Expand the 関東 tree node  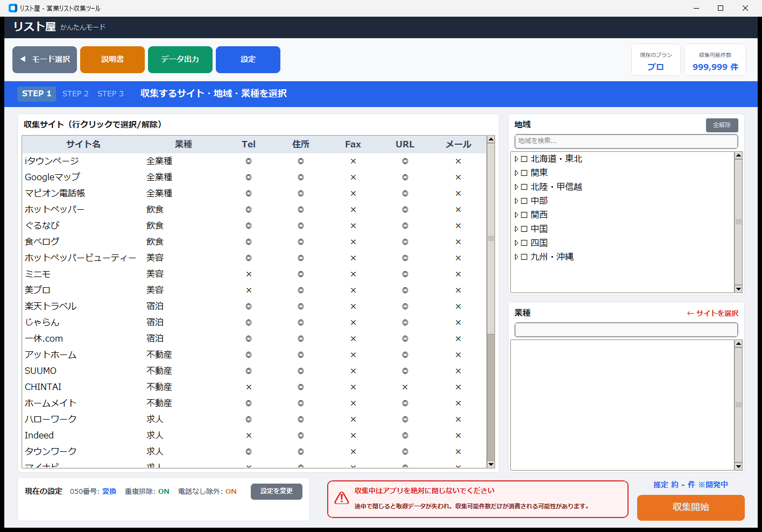[517, 173]
